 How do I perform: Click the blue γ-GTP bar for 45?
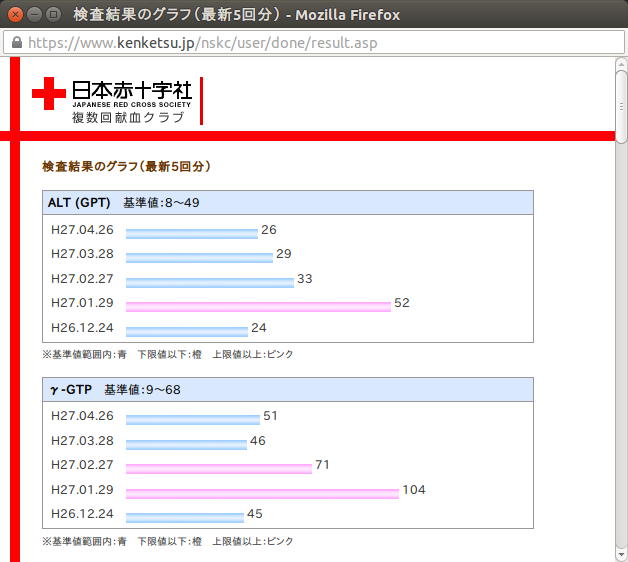click(185, 518)
